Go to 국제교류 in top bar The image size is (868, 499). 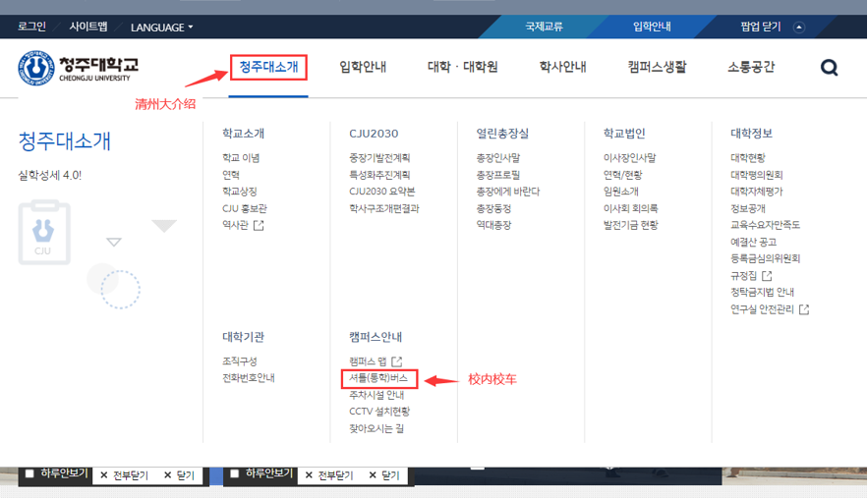[x=545, y=27]
